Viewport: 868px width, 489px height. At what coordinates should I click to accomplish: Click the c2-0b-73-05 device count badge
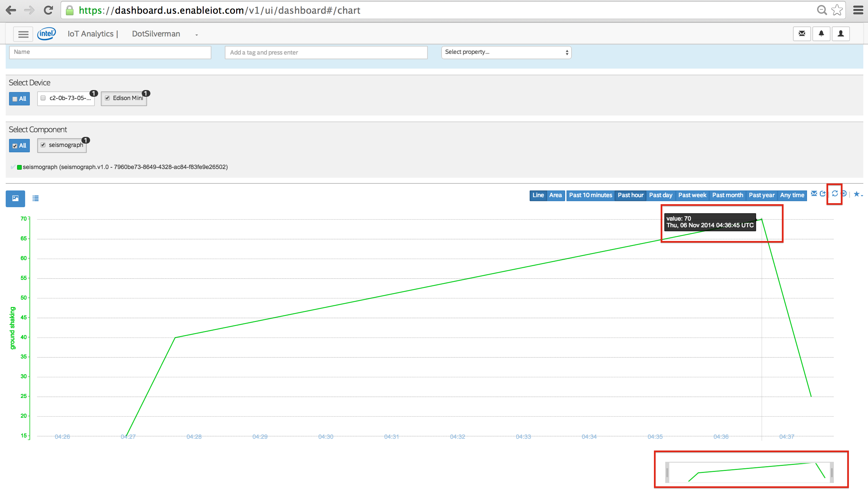pos(94,93)
